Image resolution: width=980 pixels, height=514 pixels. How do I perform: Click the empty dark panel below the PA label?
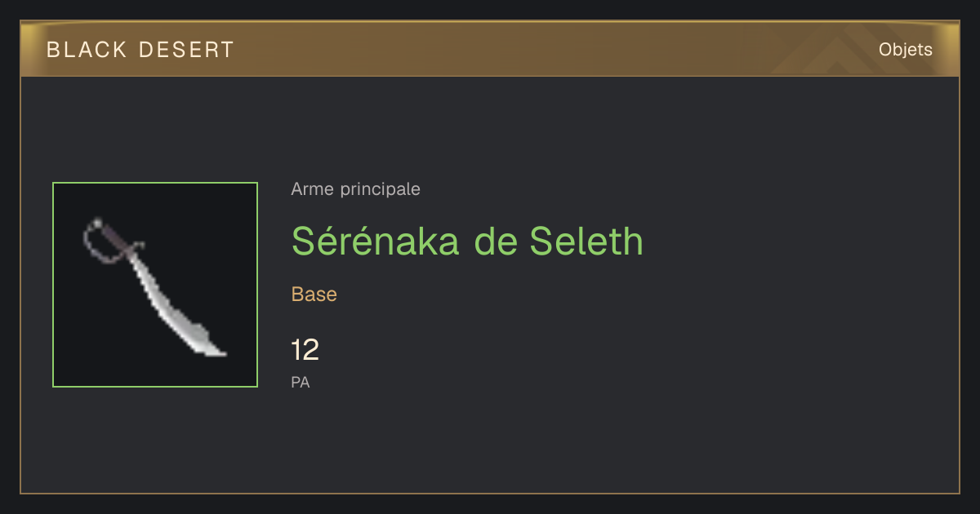[490, 441]
